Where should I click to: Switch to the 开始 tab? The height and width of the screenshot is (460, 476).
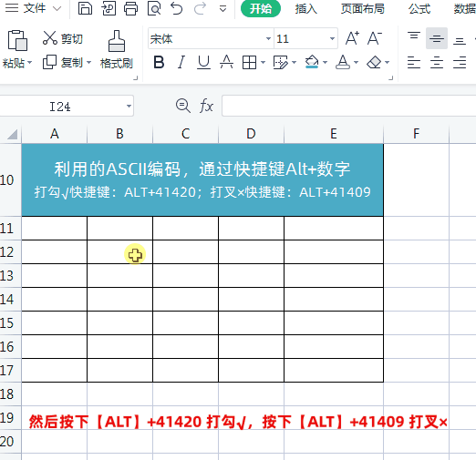(x=261, y=8)
